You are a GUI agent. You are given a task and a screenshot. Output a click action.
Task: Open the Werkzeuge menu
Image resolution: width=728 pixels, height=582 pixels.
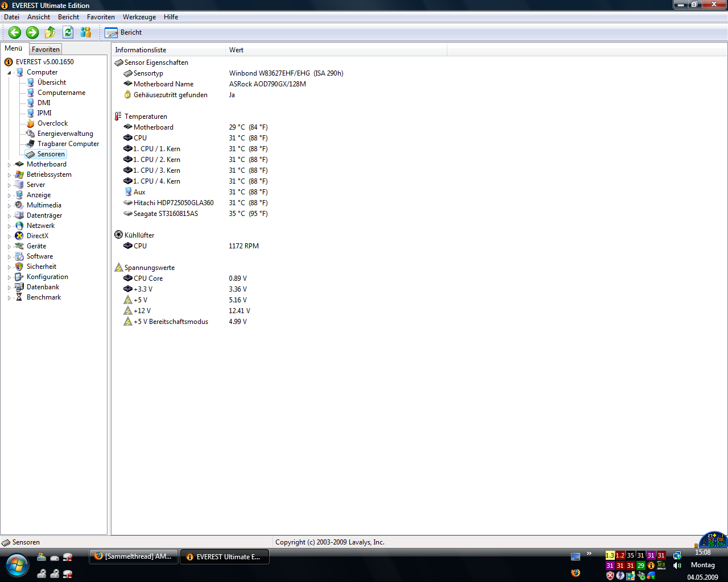click(x=139, y=17)
